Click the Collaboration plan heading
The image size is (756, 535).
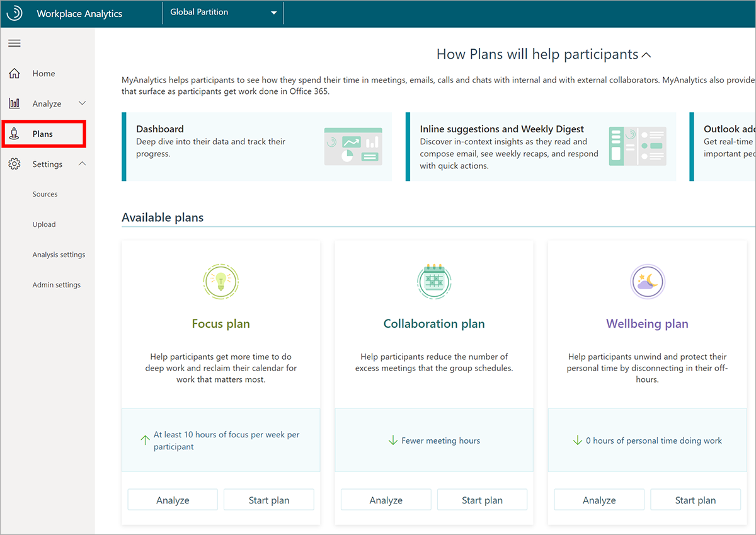(x=434, y=324)
